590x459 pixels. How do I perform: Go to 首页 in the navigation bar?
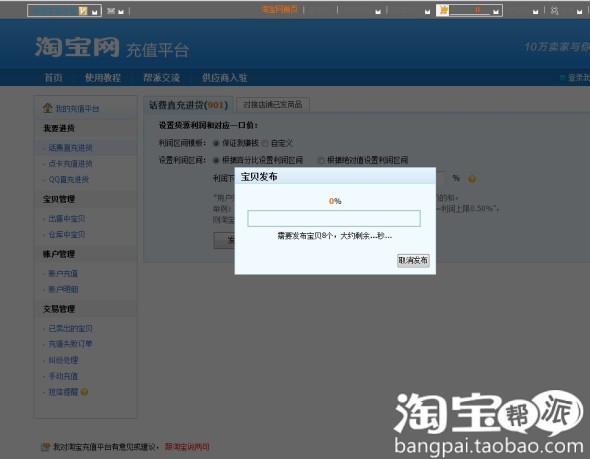[x=53, y=78]
